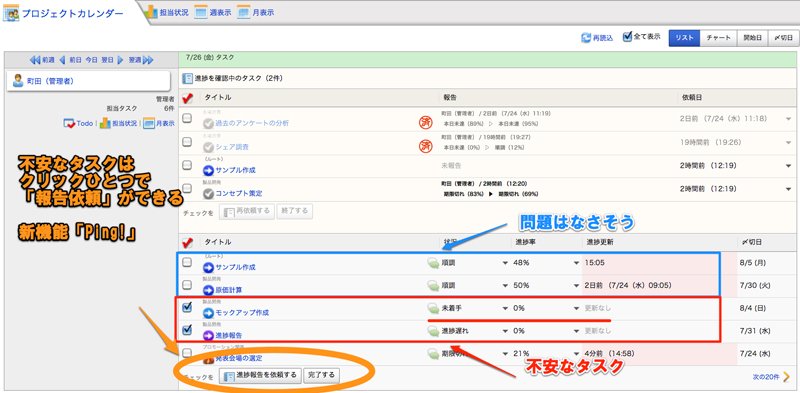
Task: Open the プロジェクトカレンダー tab
Action: pos(63,13)
